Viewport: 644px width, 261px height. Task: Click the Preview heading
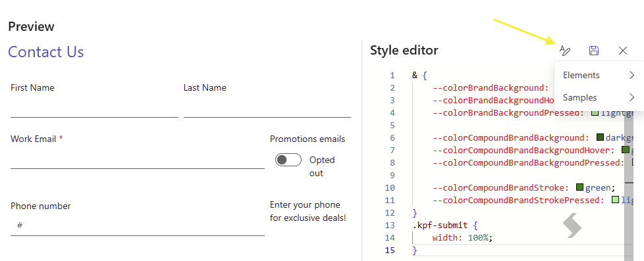31,27
